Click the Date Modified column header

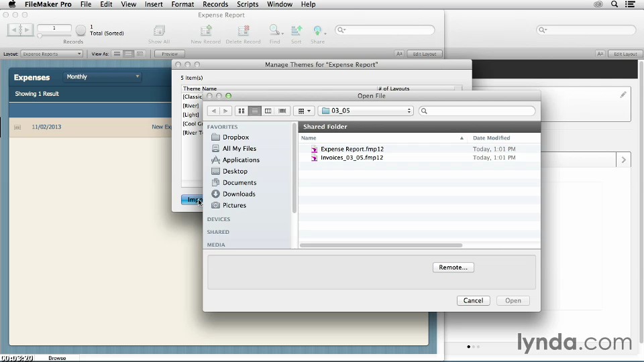tap(491, 138)
